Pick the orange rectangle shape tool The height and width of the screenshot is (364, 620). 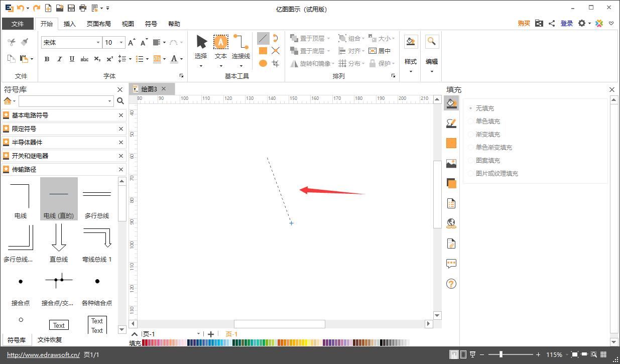point(263,51)
